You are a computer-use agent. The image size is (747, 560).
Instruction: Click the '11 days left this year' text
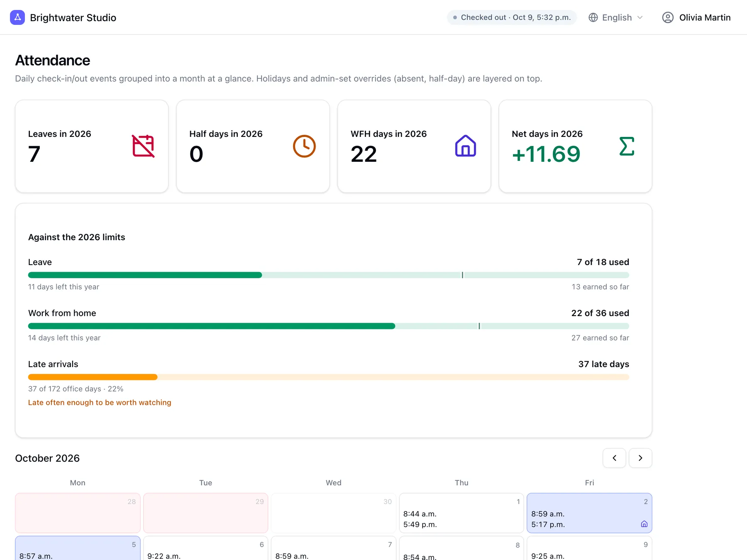(63, 287)
